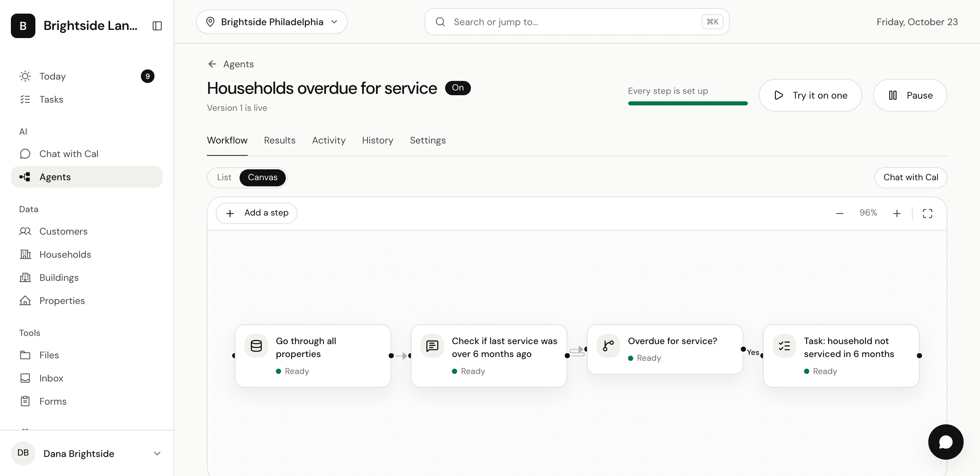Open Forms tool
The image size is (980, 476).
pyautogui.click(x=87, y=402)
